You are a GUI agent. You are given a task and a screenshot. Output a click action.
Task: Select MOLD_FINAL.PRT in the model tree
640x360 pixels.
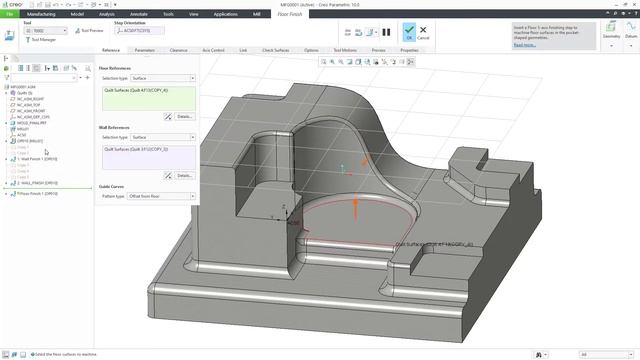[31, 123]
